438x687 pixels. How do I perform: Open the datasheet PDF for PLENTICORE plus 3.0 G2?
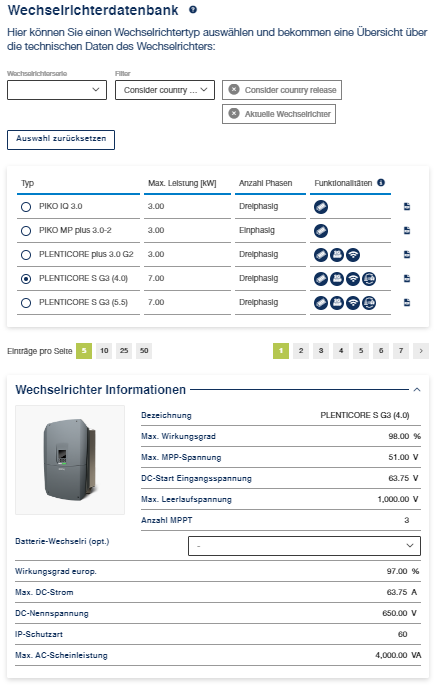[x=407, y=255]
